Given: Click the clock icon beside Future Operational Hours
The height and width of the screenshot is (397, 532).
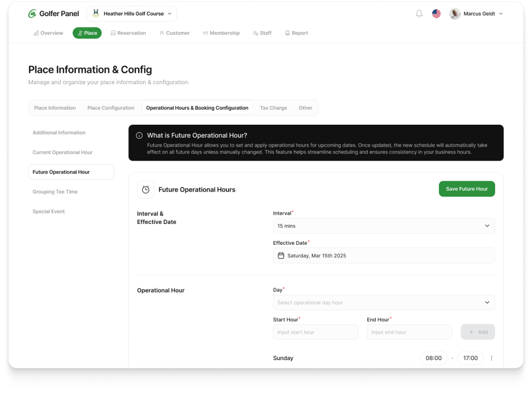Looking at the screenshot, I should click(x=145, y=189).
